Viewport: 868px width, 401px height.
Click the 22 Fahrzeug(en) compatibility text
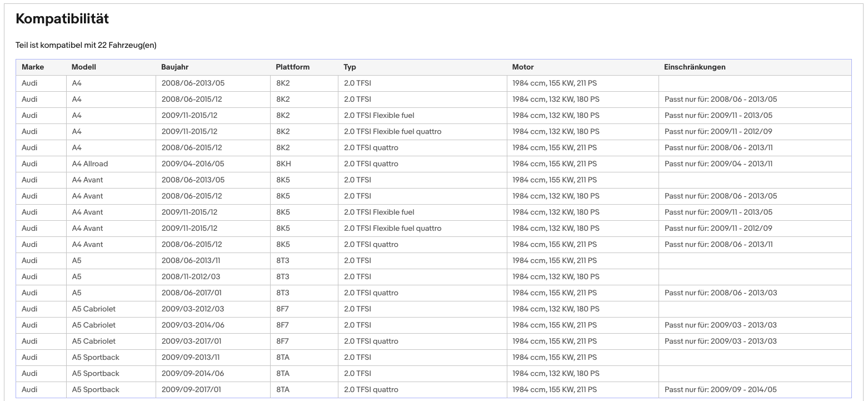127,45
